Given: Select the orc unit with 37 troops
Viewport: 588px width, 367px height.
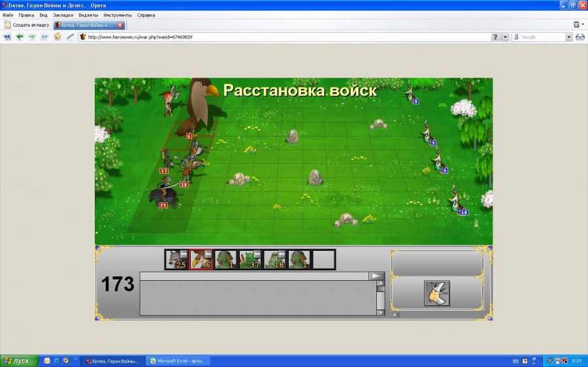Looking at the screenshot, I should click(250, 259).
